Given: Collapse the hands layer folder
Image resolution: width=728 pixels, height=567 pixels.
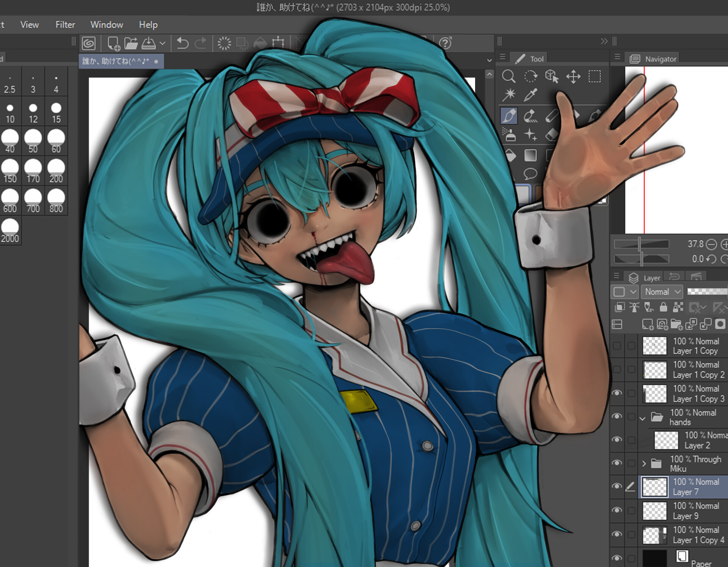Looking at the screenshot, I should pos(642,418).
